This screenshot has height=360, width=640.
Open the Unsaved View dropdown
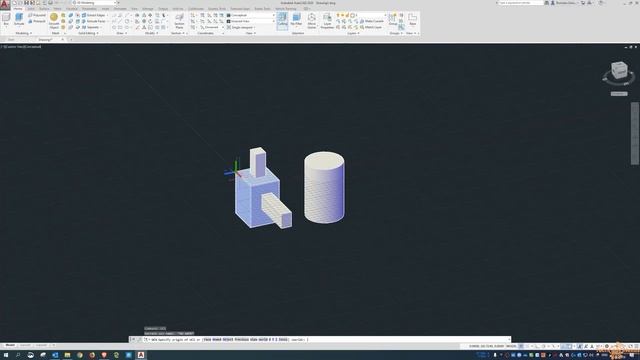251,21
